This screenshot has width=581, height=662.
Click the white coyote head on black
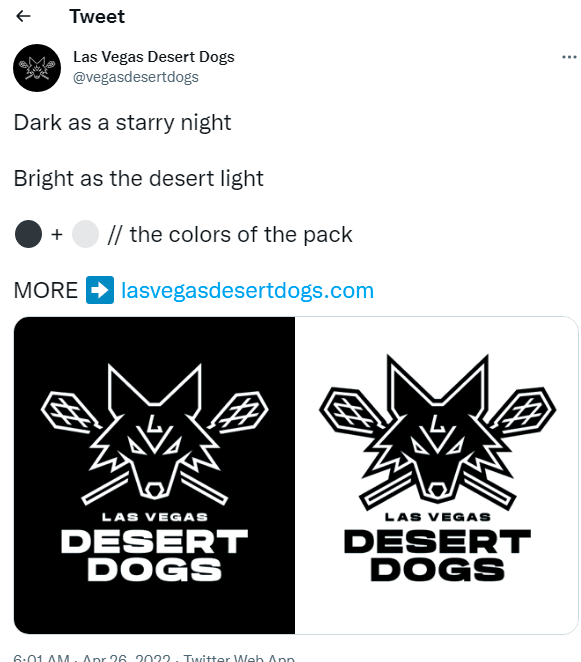pos(155,431)
